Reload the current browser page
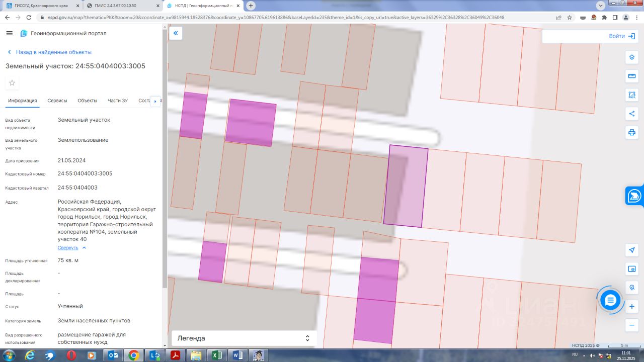Image resolution: width=644 pixels, height=362 pixels. pyautogui.click(x=29, y=17)
